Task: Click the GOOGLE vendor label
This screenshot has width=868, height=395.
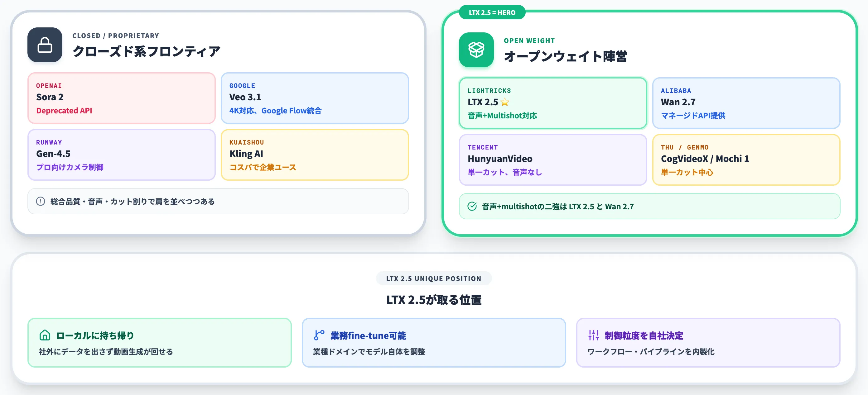Action: click(x=242, y=86)
